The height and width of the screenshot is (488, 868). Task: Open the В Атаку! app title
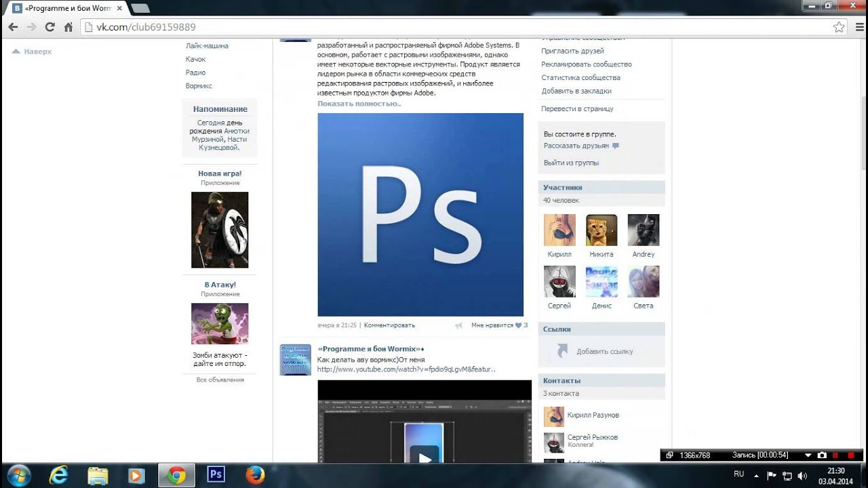click(220, 285)
